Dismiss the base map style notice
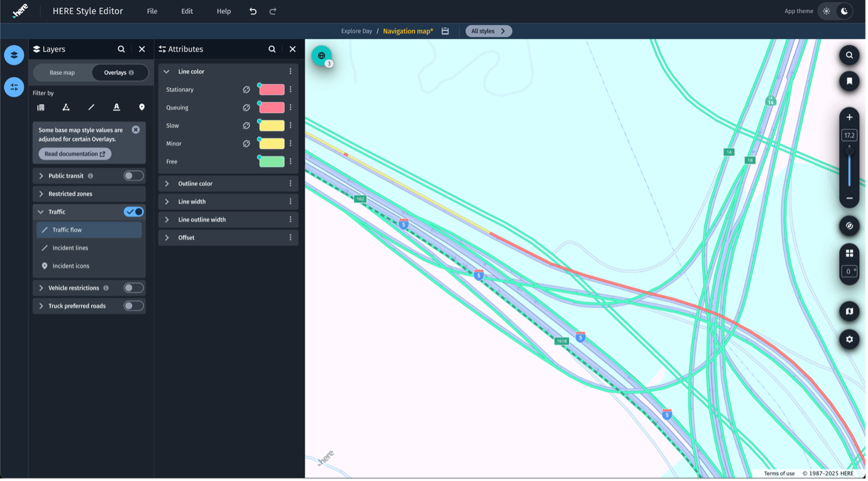 click(x=136, y=130)
